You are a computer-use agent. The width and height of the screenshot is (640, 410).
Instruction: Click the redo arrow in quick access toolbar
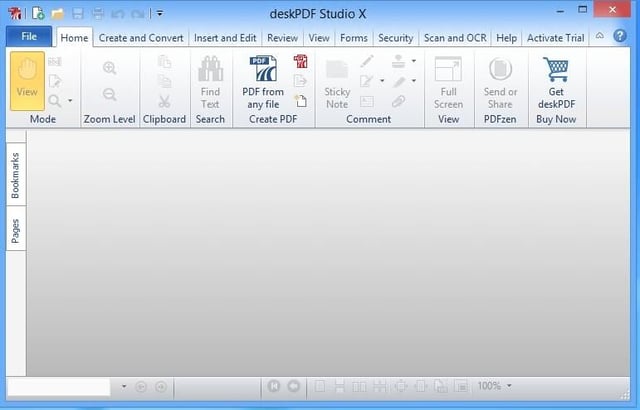point(138,14)
